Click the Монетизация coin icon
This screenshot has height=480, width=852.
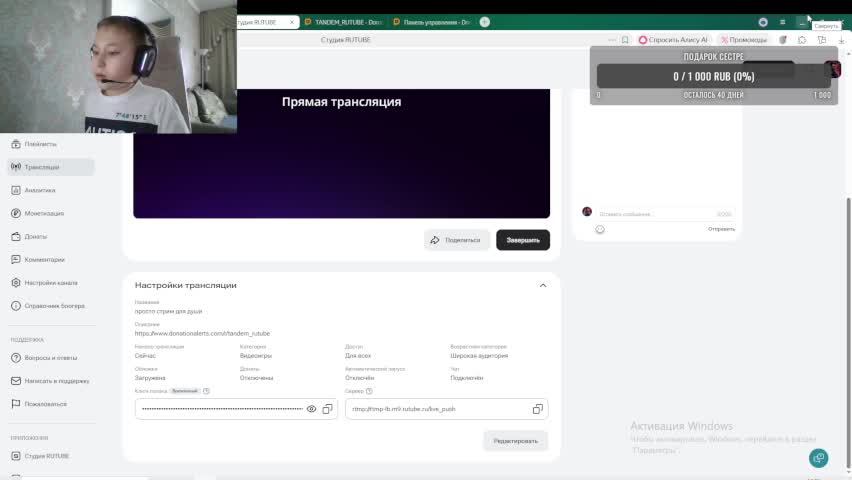point(16,214)
